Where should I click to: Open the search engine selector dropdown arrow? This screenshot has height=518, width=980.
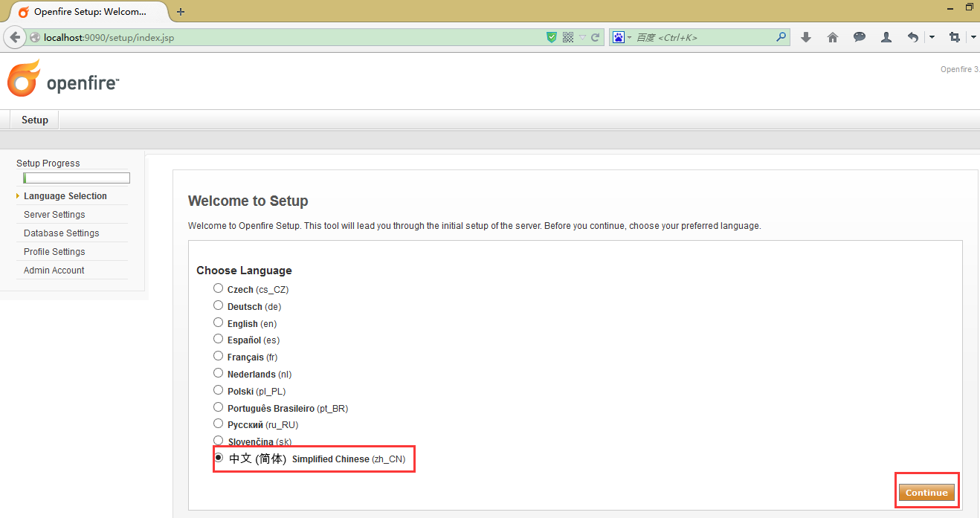tap(629, 37)
